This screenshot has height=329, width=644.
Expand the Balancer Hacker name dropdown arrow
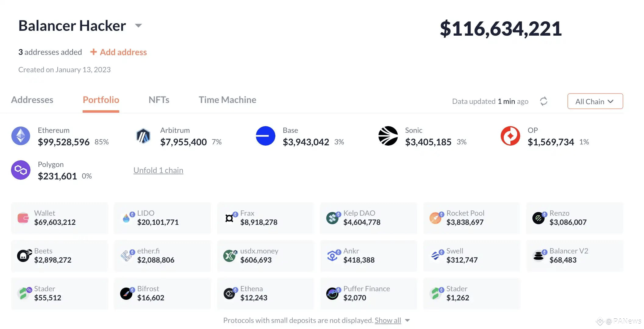point(138,26)
